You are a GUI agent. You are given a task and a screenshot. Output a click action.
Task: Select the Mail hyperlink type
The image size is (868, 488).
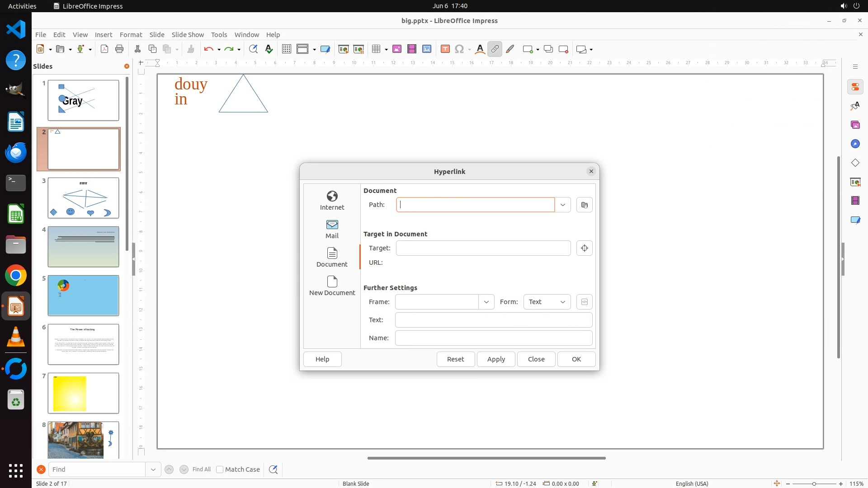[x=332, y=229]
